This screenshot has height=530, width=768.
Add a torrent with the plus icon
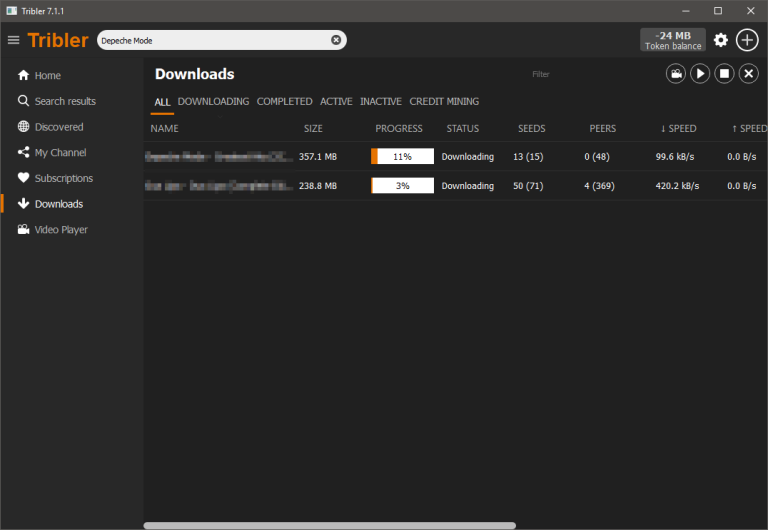pos(747,40)
